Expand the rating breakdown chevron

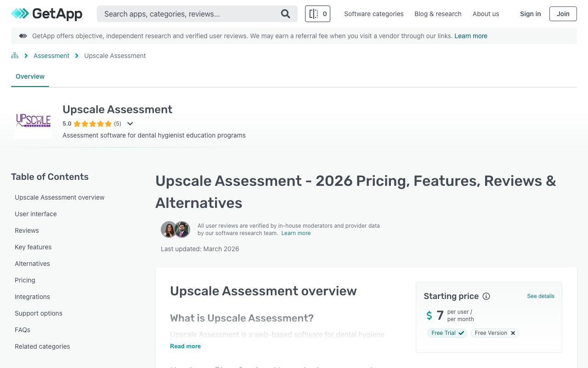tap(130, 124)
